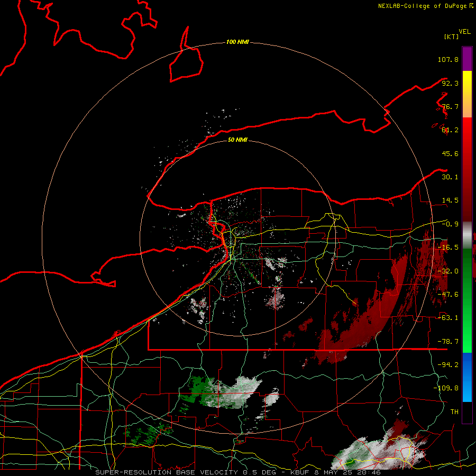
Task: Select the -78.7 velocity scale value
Action: click(448, 342)
